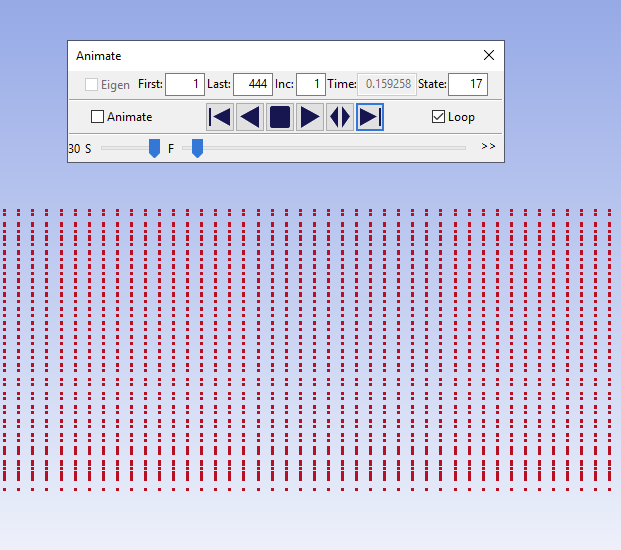Tick the disabled Eigen checkbox
Screen dimensions: 621x550
pos(91,84)
